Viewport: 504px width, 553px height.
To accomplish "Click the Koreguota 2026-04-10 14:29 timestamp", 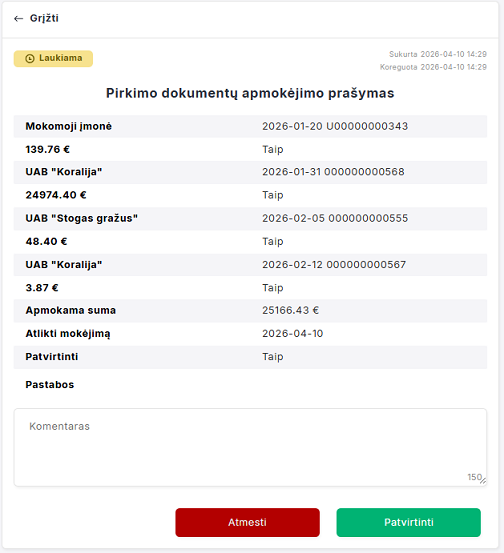I will coord(433,67).
